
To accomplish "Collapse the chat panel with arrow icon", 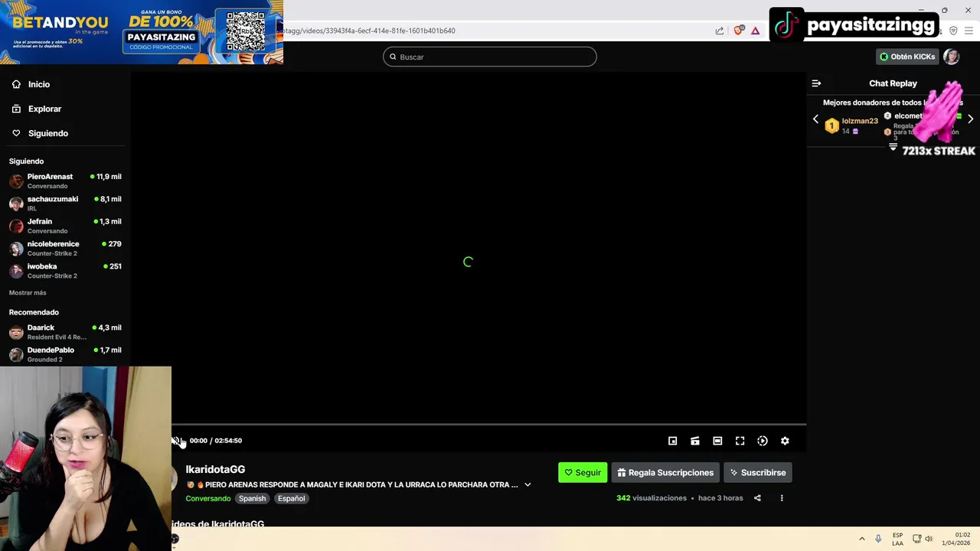I will pos(816,83).
